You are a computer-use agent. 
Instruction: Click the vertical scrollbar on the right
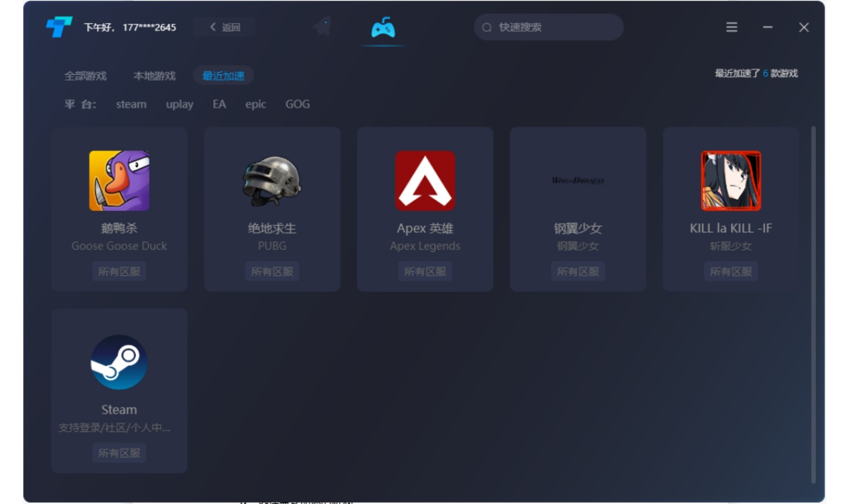click(814, 305)
